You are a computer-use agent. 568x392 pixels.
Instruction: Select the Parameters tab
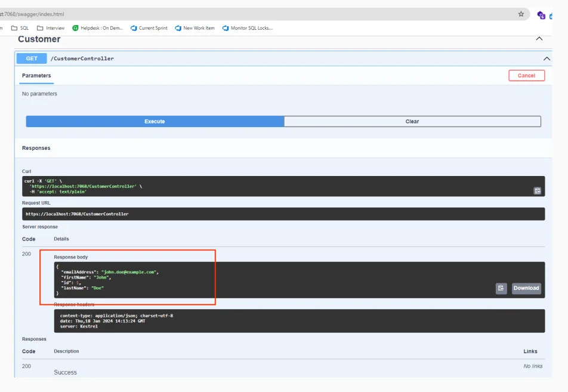36,76
